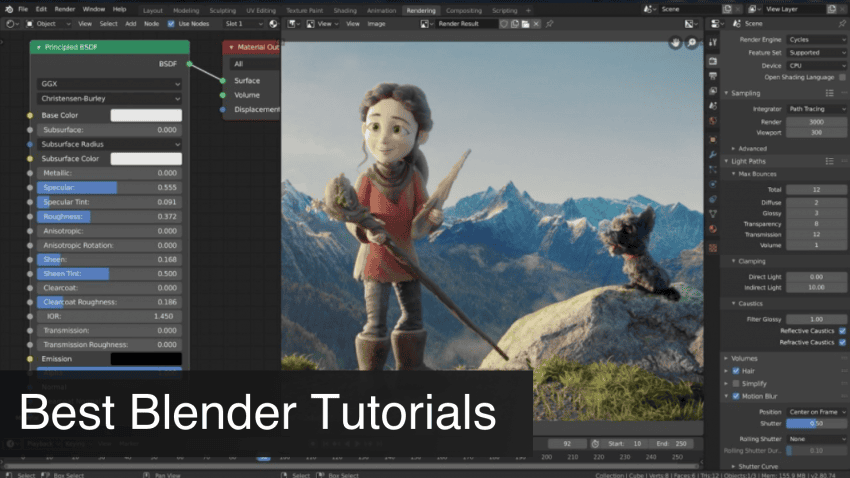850x478 pixels.
Task: Click the pin icon in the Properties header
Action: [x=842, y=24]
